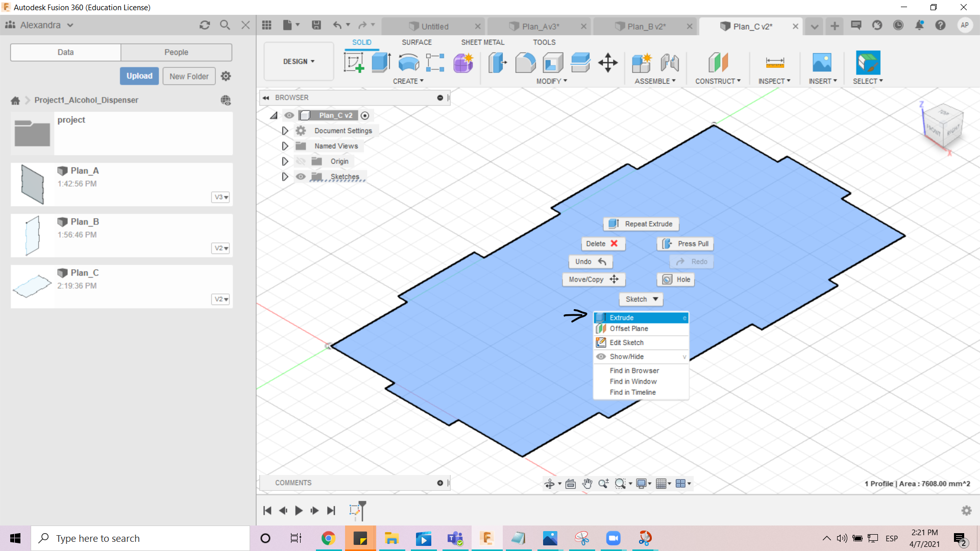Select the Fillet tool icon
Viewport: 980px width, 551px height.
click(525, 63)
